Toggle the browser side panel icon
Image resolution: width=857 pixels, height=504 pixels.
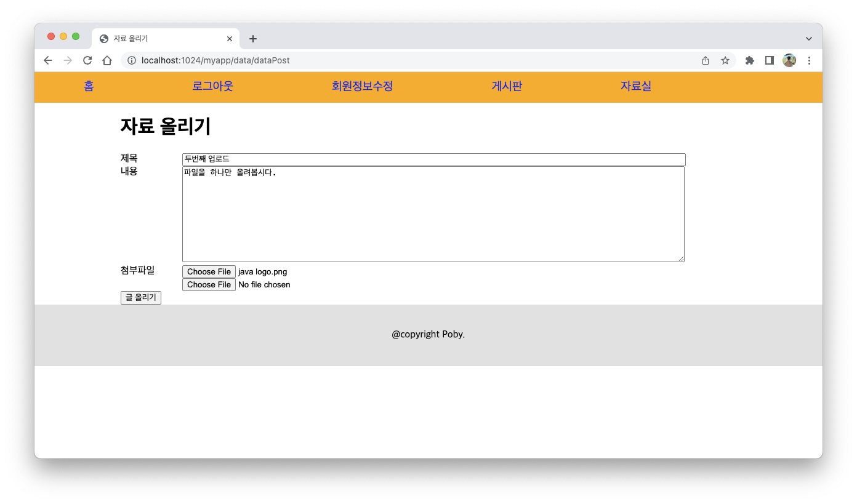tap(769, 60)
